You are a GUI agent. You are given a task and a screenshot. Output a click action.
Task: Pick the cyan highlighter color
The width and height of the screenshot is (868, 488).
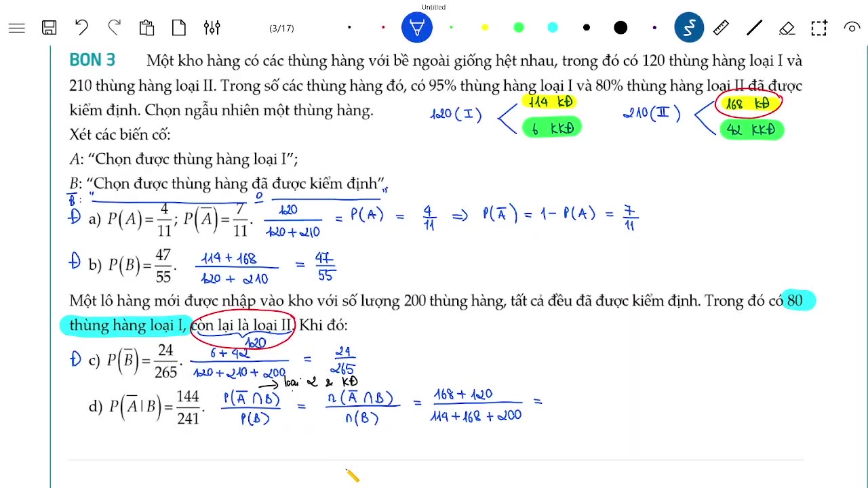click(x=553, y=28)
